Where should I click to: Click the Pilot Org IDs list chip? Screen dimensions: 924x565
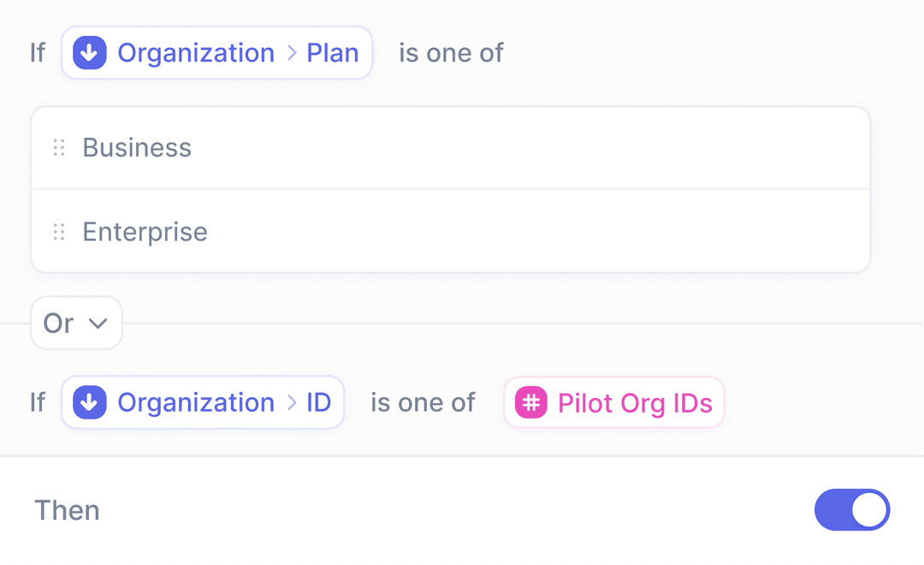coord(614,402)
